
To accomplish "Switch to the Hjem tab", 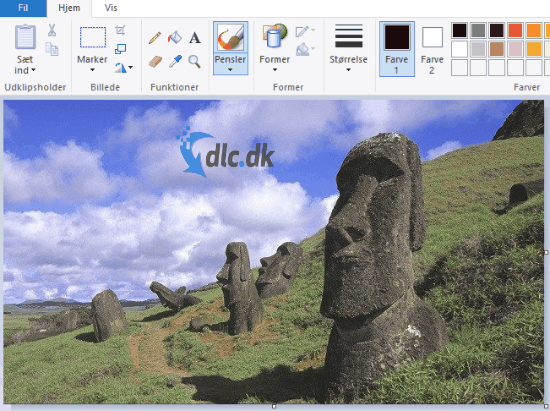I will (x=69, y=8).
